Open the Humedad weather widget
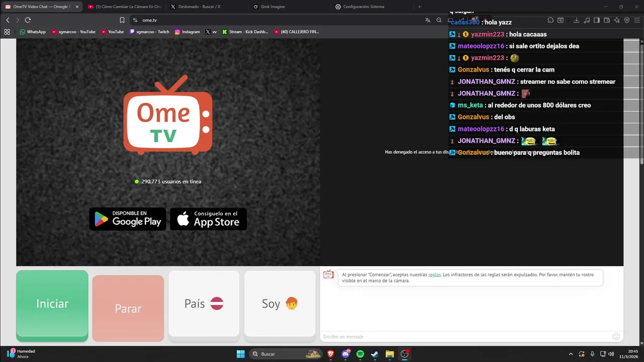The image size is (644, 362). point(21,354)
